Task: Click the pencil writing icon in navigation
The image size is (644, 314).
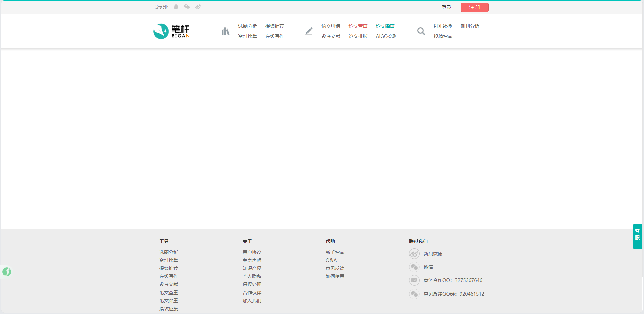Action: tap(309, 31)
